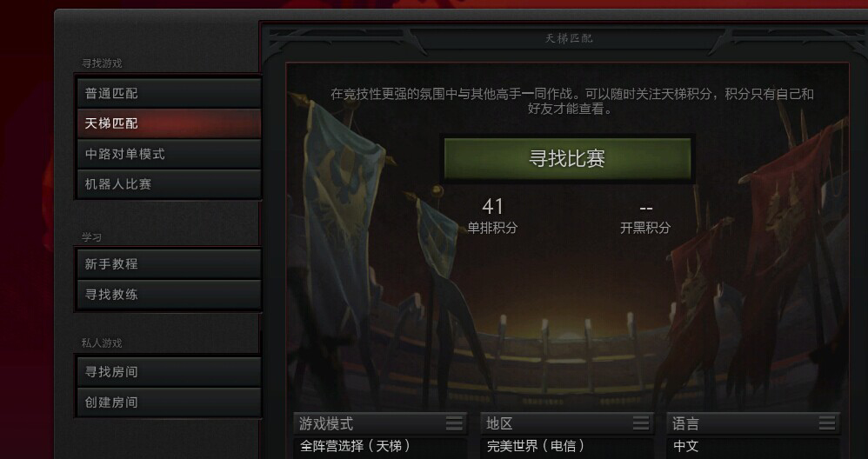
Task: Click 创建房间 to create lobby
Action: tap(169, 402)
